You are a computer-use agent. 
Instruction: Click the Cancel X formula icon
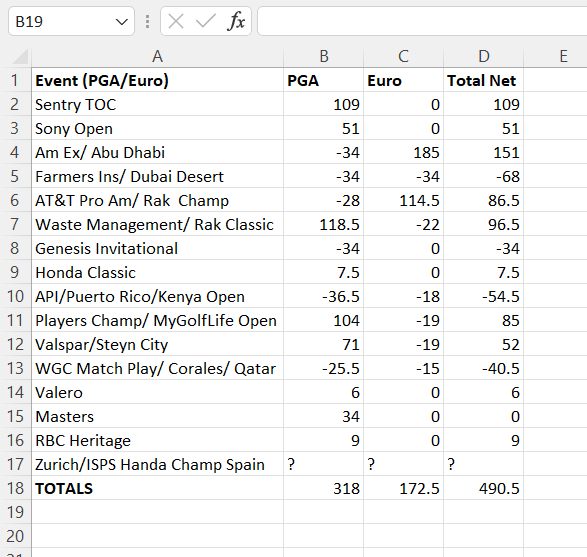click(x=176, y=21)
